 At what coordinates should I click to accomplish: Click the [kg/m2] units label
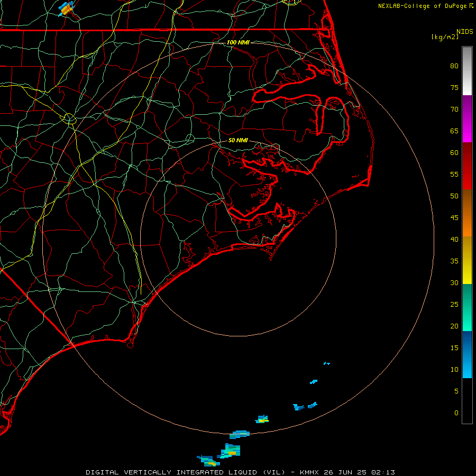click(445, 37)
